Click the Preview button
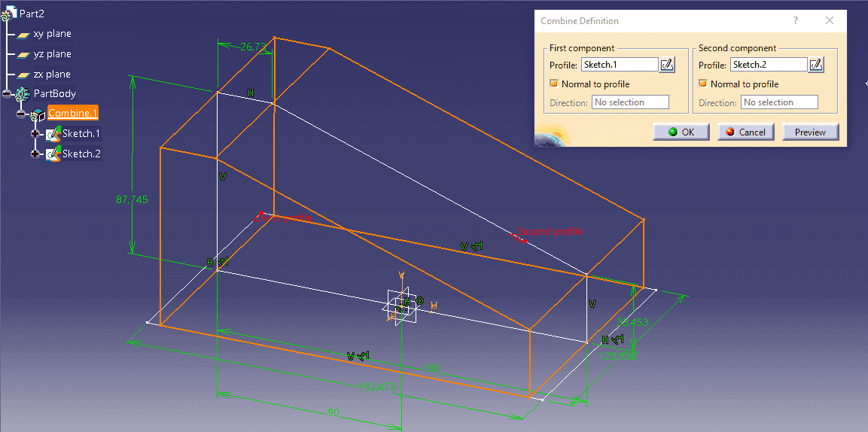868x432 pixels. (811, 132)
